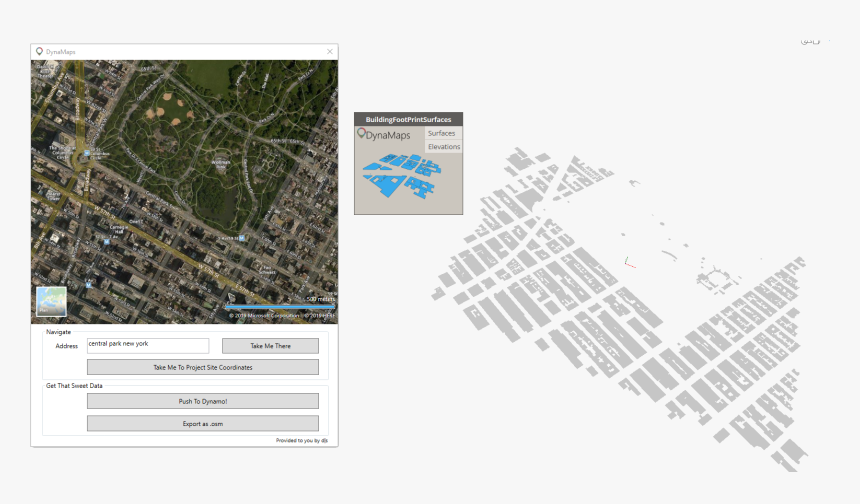The height and width of the screenshot is (504, 860).
Task: Click the BuildingFootPrintSurfaces node title
Action: 408,119
